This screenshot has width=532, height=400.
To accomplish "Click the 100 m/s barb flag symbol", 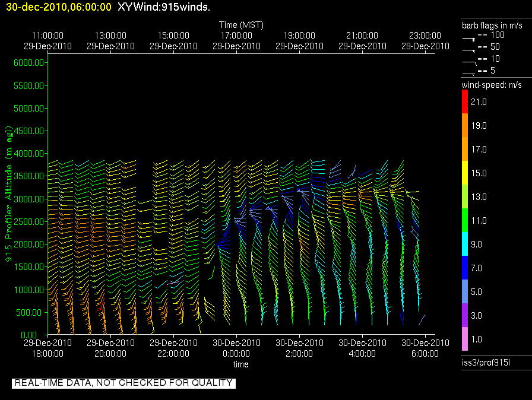I will [x=469, y=37].
